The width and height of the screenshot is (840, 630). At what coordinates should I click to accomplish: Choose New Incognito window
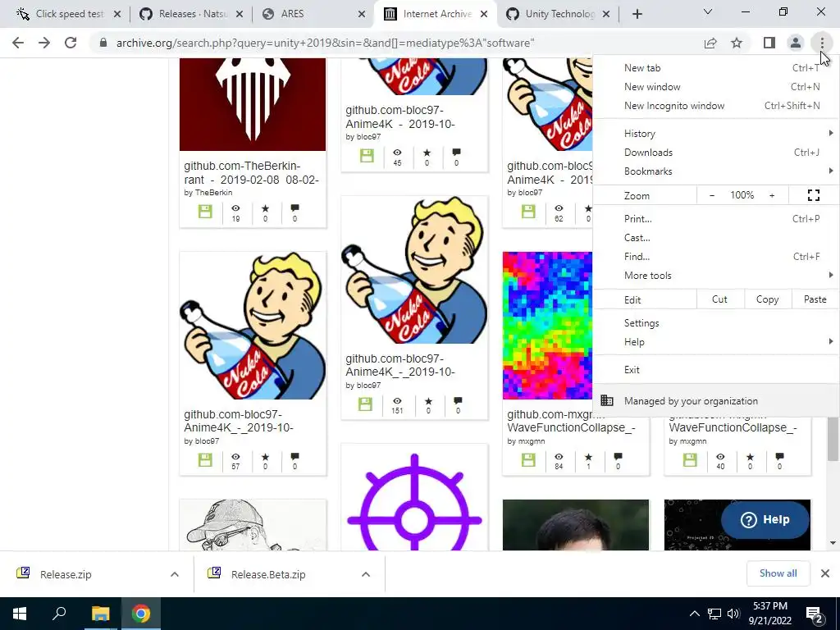click(716, 106)
